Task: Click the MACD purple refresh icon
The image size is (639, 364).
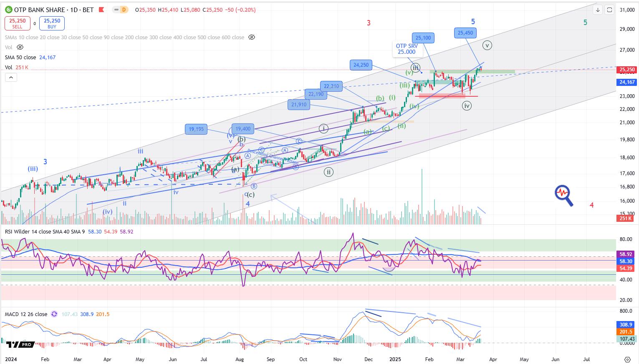Action: [54, 314]
